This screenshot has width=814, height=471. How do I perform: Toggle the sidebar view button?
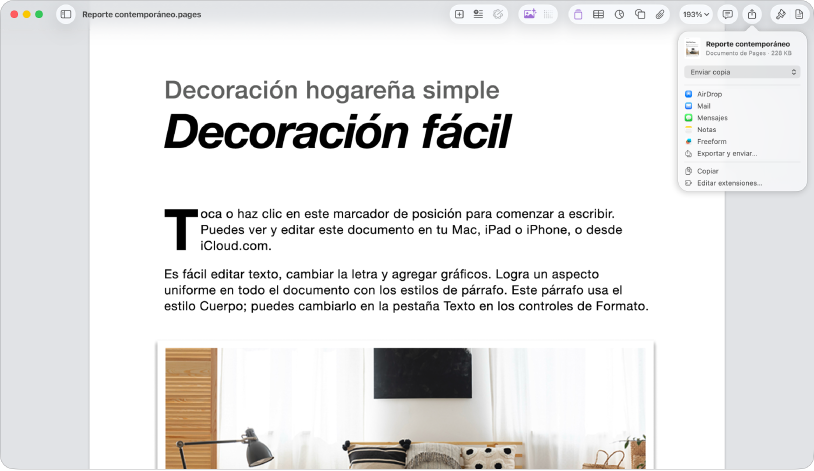coord(66,15)
